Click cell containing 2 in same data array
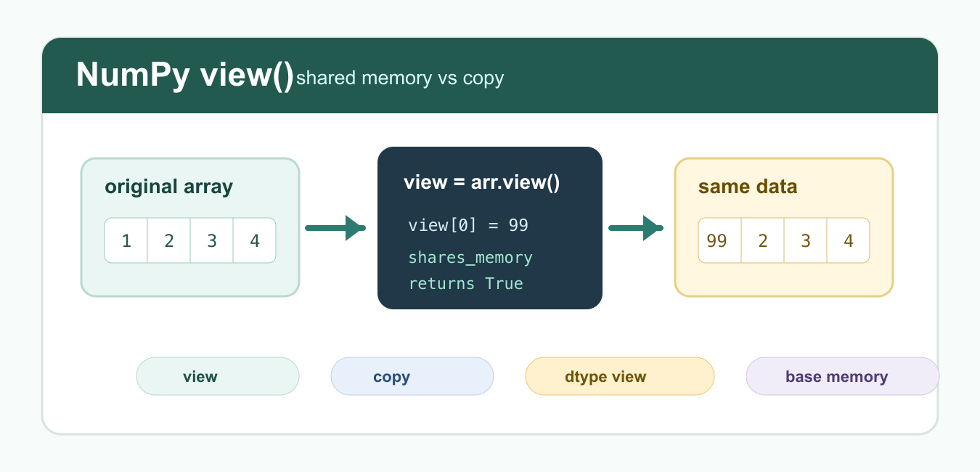980x472 pixels. pyautogui.click(x=763, y=240)
